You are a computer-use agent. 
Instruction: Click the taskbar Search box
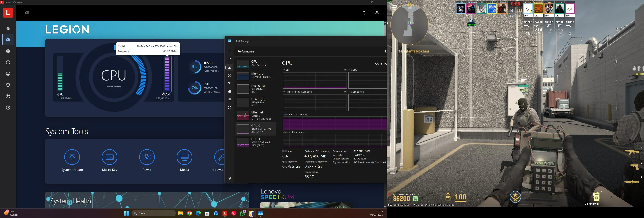(153, 213)
